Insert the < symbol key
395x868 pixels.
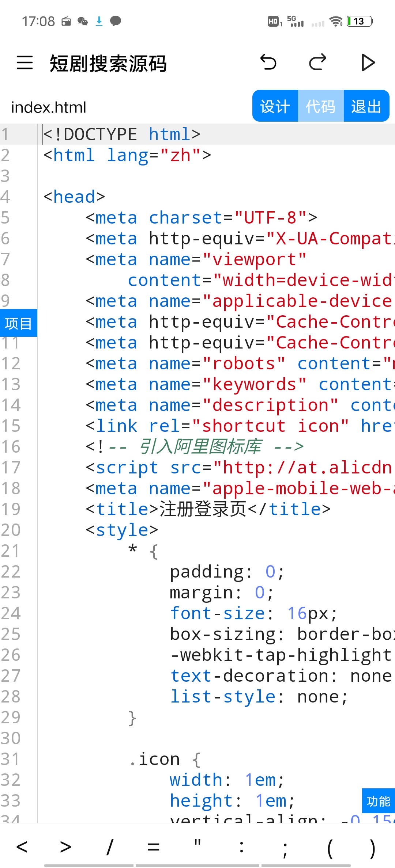tap(22, 847)
